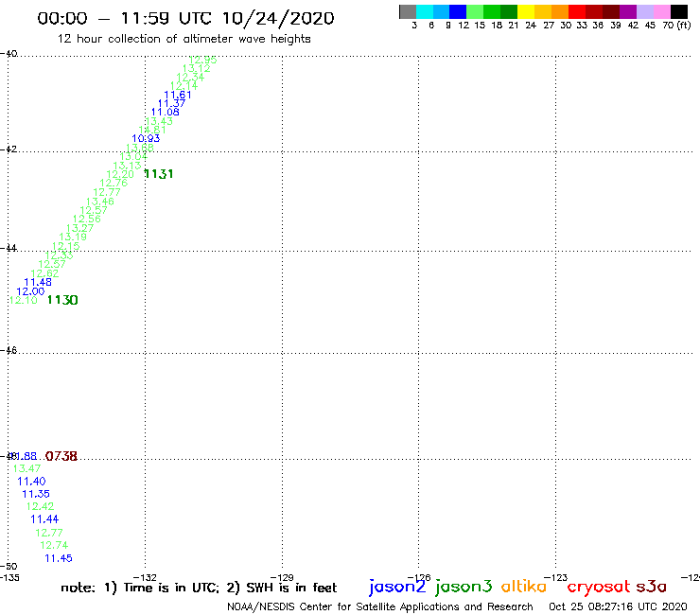The image size is (700, 615).
Task: Click the note about UTC and SWH feet
Action: [x=199, y=588]
